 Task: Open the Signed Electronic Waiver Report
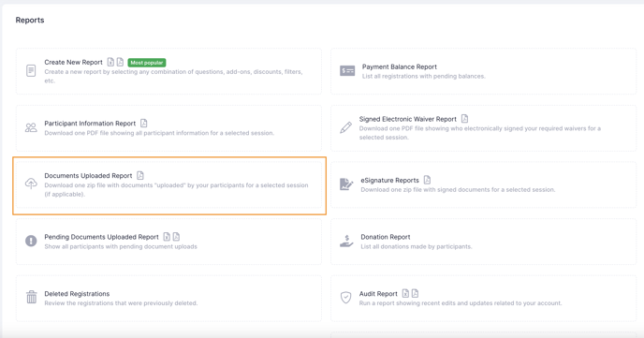click(x=408, y=119)
